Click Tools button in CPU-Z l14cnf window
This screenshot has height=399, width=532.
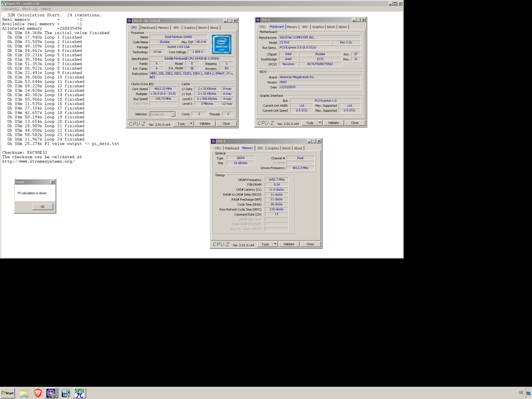click(x=181, y=124)
